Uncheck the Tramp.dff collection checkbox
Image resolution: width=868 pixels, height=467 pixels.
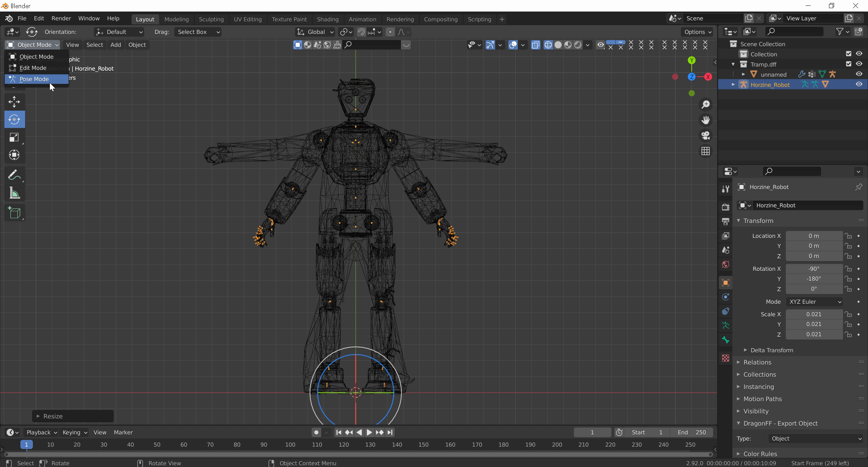(x=848, y=64)
